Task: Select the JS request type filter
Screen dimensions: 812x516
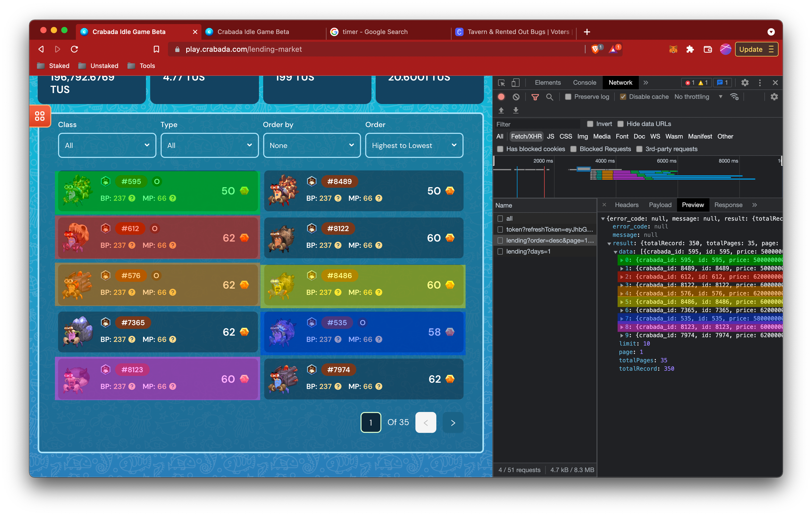Action: [550, 136]
